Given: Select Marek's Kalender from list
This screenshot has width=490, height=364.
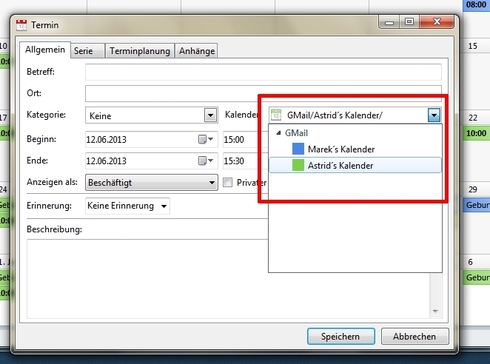Looking at the screenshot, I should (x=355, y=149).
